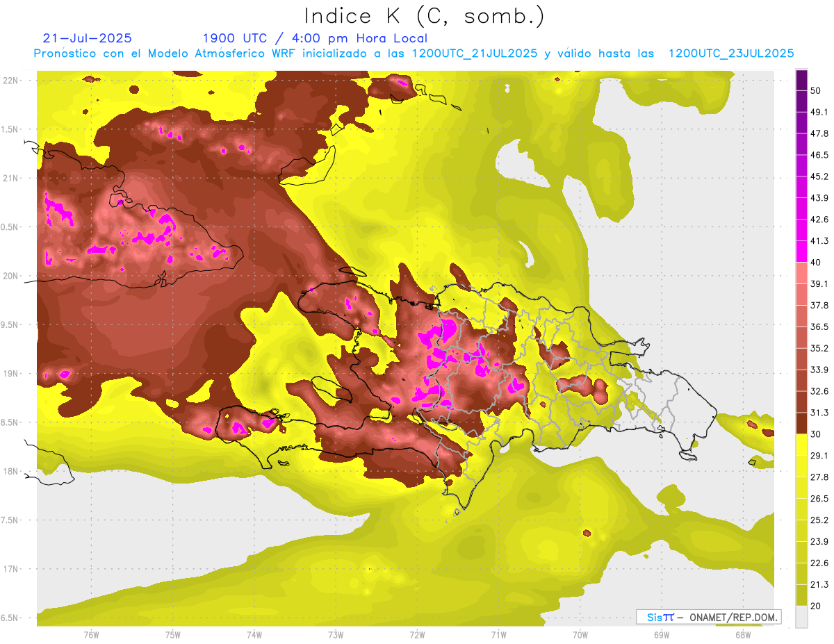Click the colorbar value "31.3"
The height and width of the screenshot is (644, 834).
click(819, 413)
